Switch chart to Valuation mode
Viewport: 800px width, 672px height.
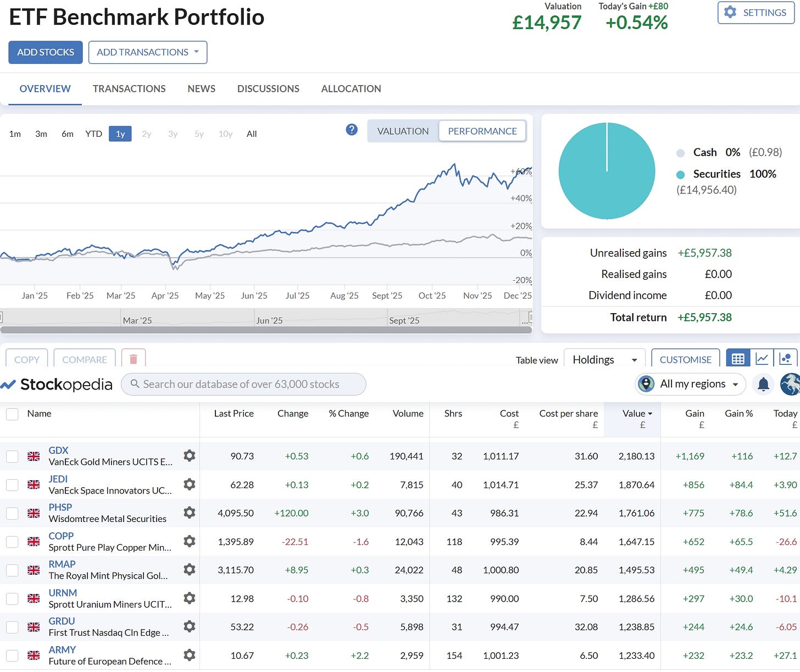[403, 131]
